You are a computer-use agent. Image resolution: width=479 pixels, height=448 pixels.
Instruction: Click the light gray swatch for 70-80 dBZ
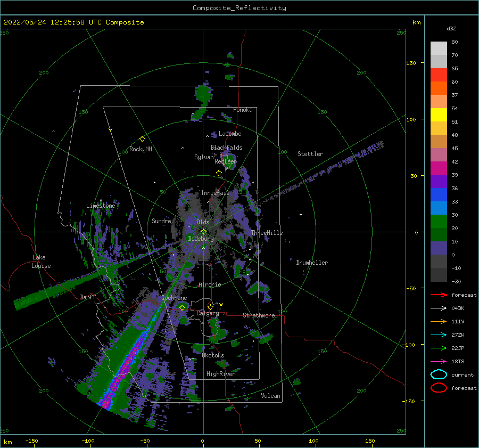click(x=439, y=48)
